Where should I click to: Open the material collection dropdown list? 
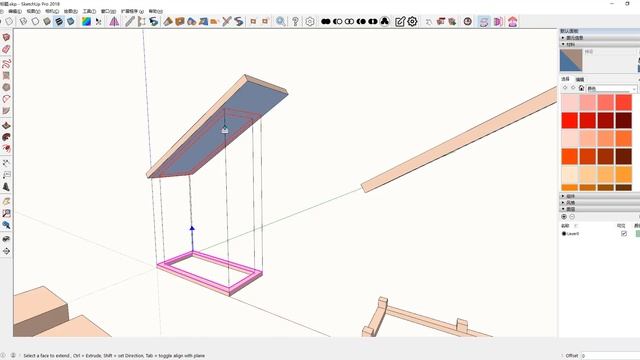coord(611,89)
